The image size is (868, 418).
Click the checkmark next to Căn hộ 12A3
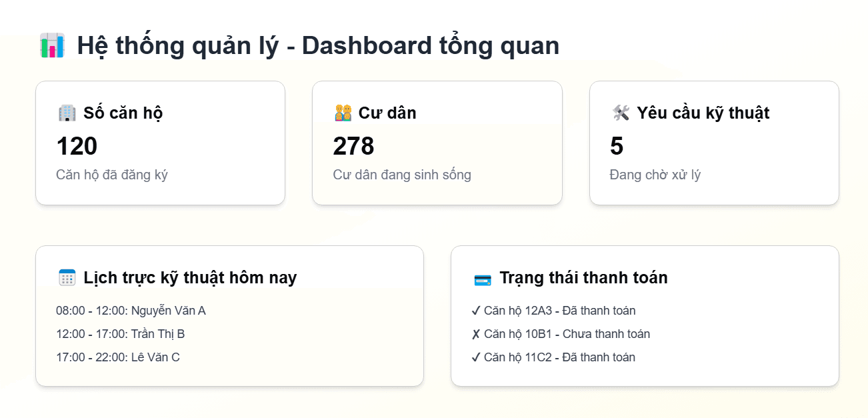coord(475,310)
